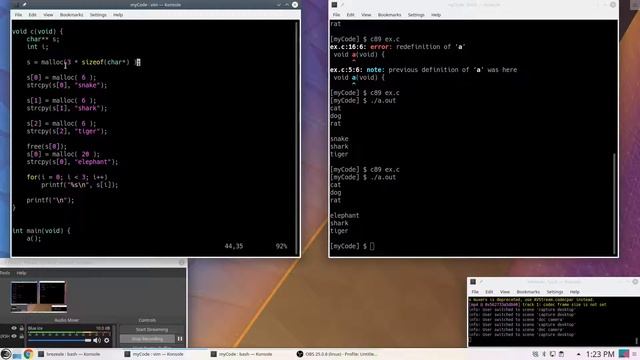Click Stop Recording in OBS
Screen dimensions: 640x360
[147, 339]
